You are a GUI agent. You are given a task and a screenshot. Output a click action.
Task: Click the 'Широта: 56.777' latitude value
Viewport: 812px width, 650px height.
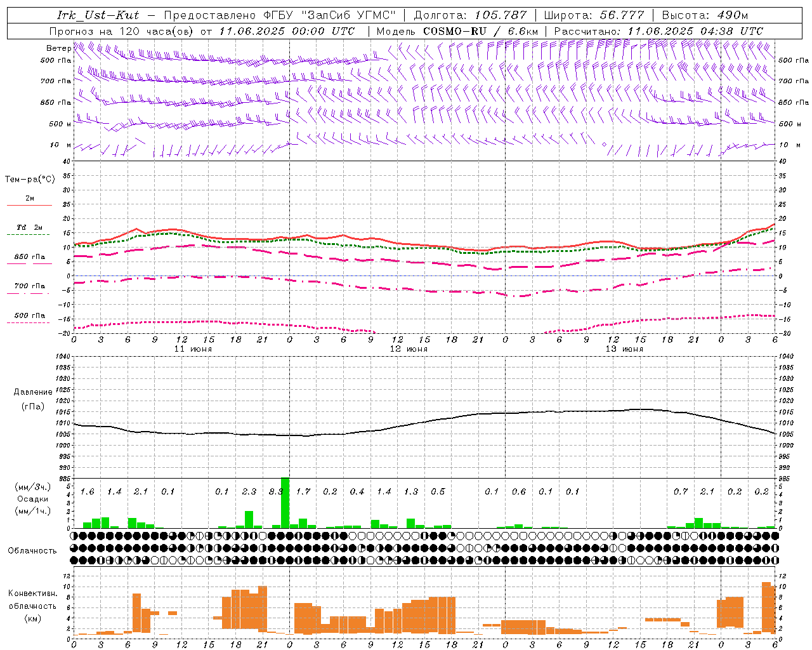[x=594, y=15]
